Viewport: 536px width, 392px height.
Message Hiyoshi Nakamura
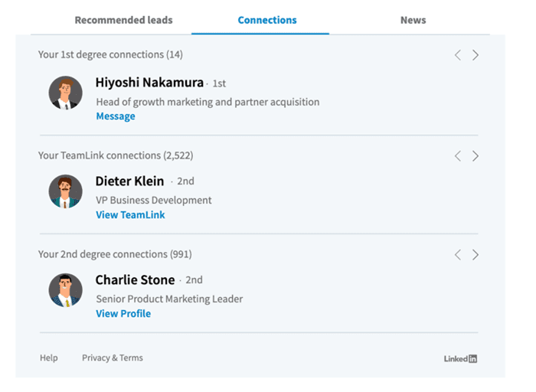(116, 116)
